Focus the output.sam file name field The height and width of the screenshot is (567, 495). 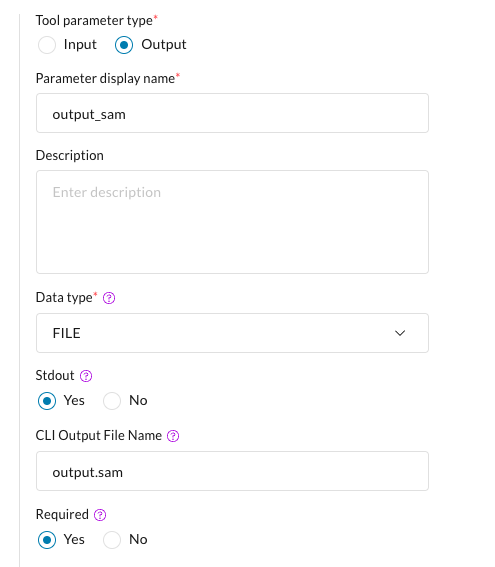coord(232,471)
